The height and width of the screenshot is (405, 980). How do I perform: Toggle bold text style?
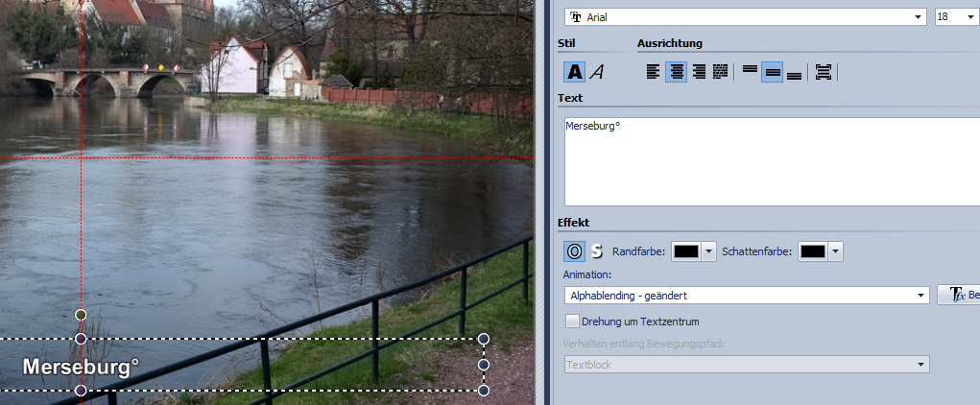click(574, 71)
